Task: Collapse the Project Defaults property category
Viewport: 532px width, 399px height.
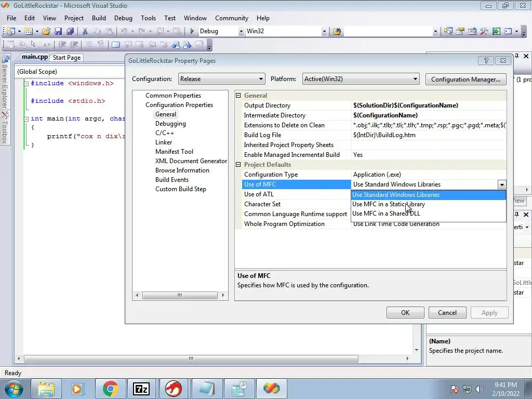Action: pyautogui.click(x=238, y=165)
